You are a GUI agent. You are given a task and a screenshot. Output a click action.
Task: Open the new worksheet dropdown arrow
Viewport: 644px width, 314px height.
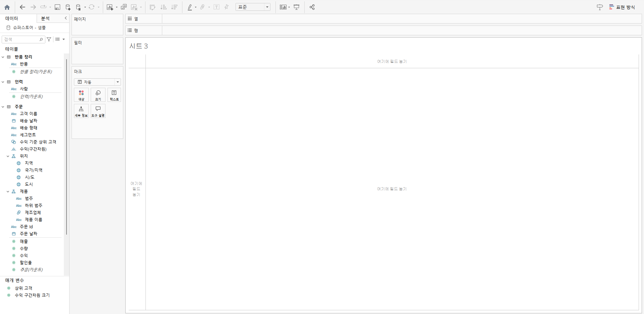117,7
